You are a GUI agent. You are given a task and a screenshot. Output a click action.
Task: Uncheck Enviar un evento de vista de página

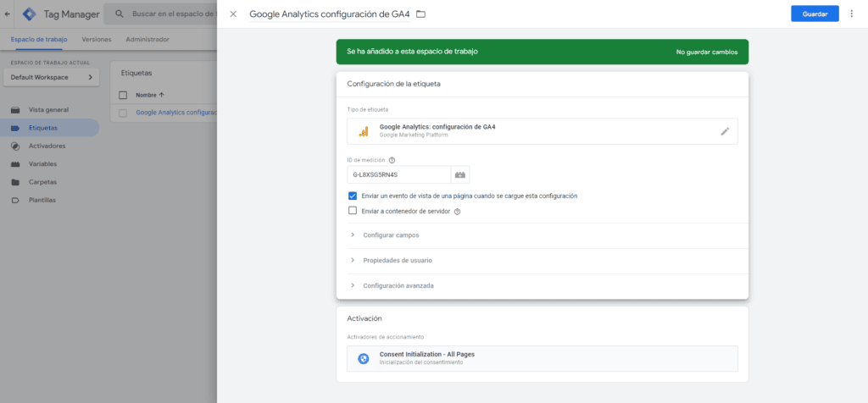click(x=352, y=196)
